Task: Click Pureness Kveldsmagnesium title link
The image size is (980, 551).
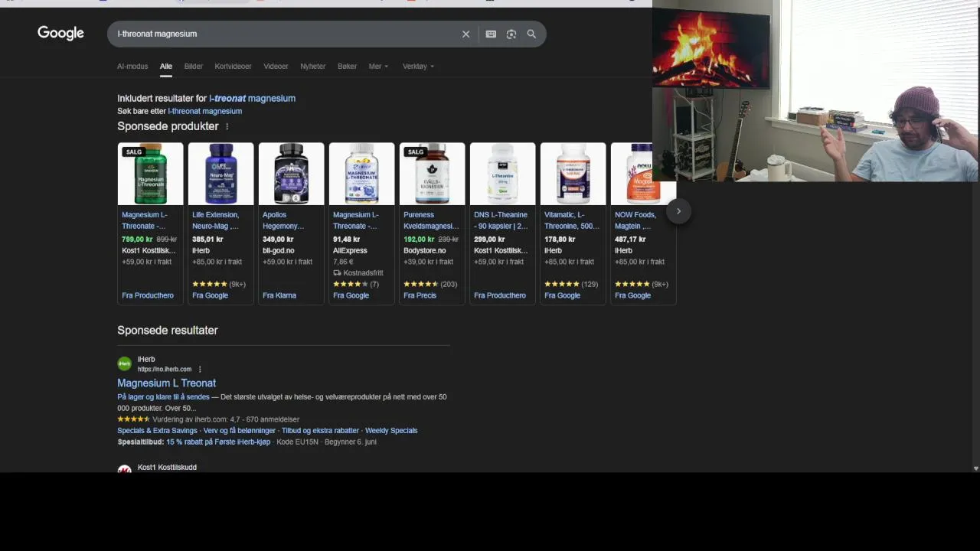Action: (431, 220)
